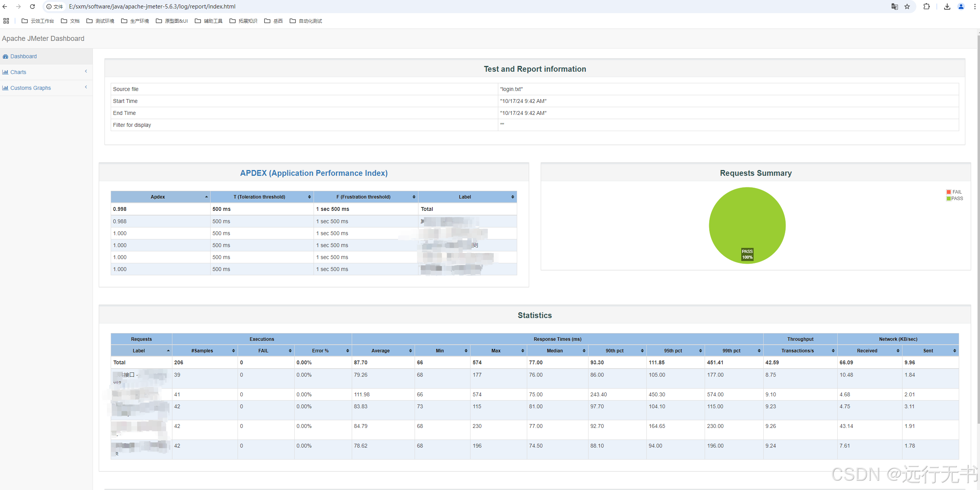Click the green PASS pie chart slice
The image size is (980, 490).
point(747,220)
